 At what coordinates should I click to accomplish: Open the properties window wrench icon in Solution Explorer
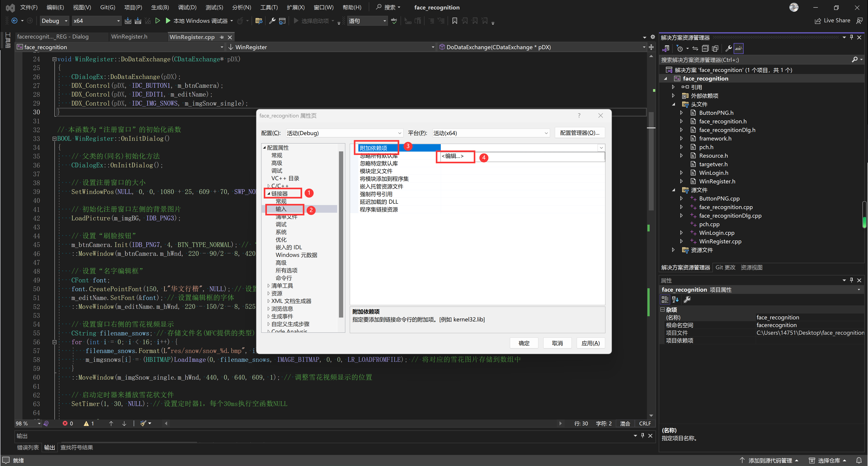(728, 48)
